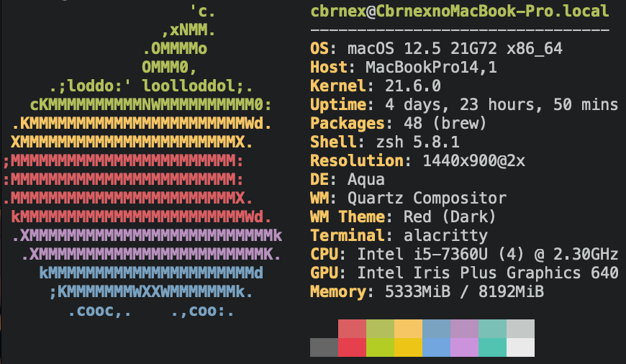
Task: Click the white bottom-row color block
Action: coord(521,347)
